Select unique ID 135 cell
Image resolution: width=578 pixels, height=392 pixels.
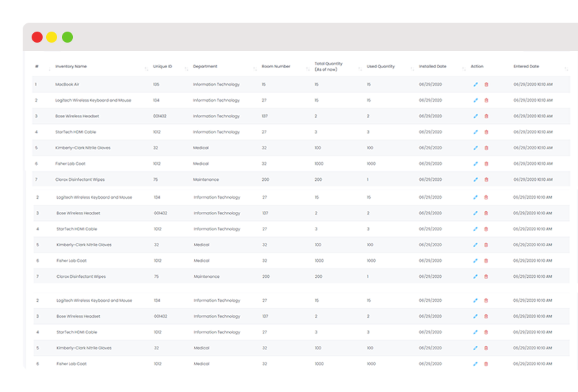156,85
